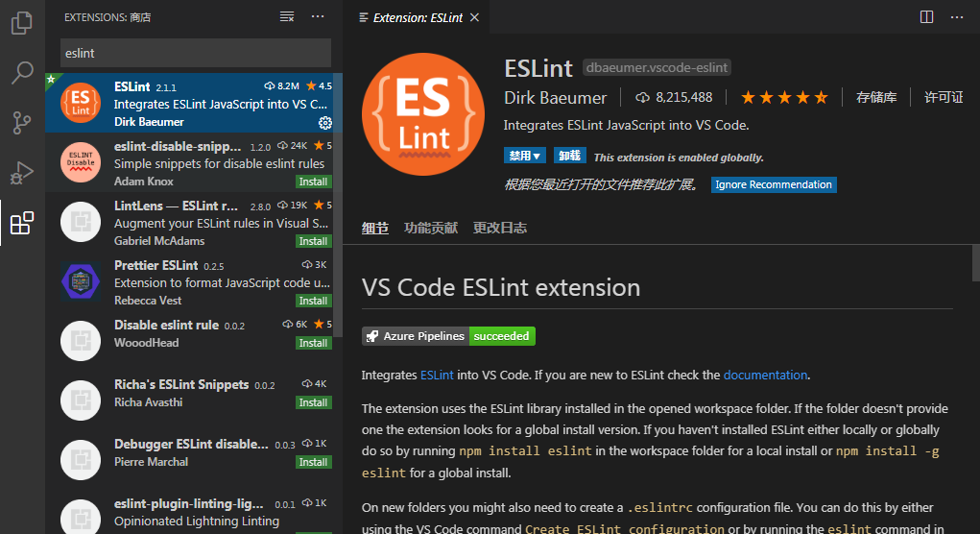Open the Run and Debug view
Viewport: 980px width, 534px height.
coord(22,173)
